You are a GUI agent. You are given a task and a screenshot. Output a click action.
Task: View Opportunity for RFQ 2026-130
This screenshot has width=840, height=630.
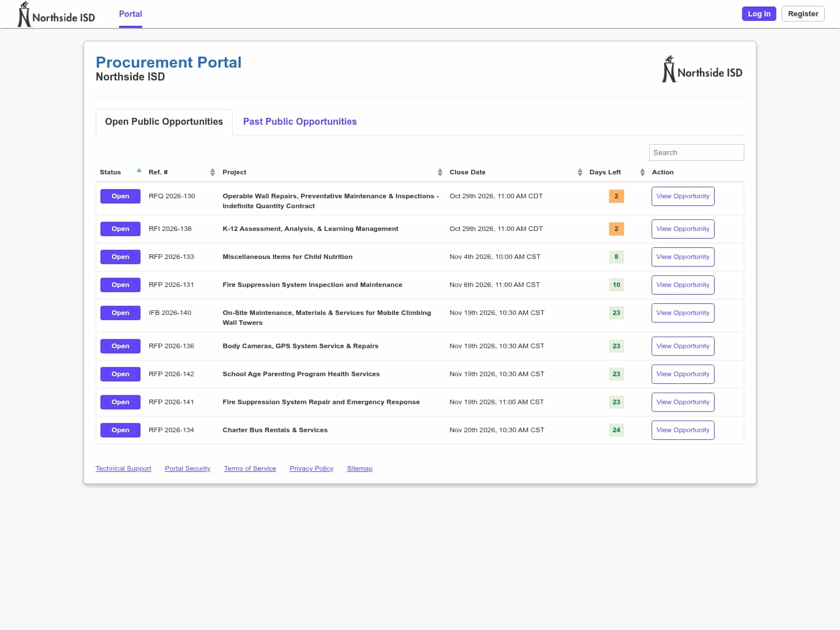[682, 196]
